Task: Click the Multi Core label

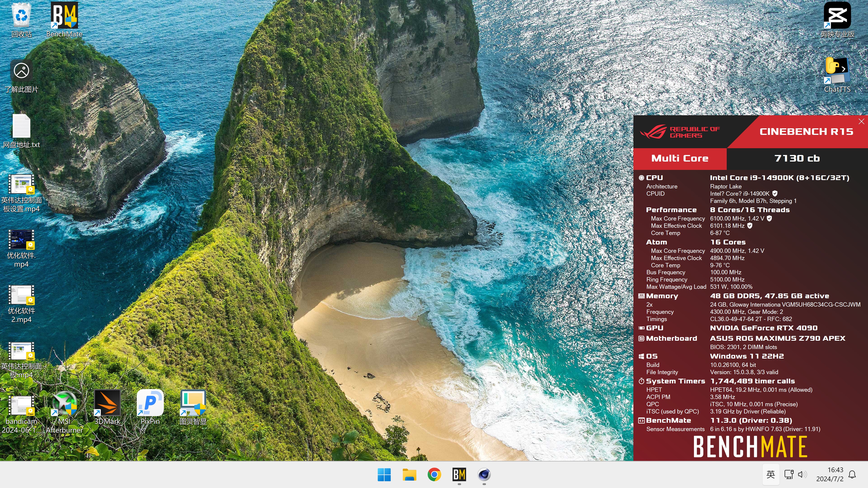Action: tap(680, 158)
